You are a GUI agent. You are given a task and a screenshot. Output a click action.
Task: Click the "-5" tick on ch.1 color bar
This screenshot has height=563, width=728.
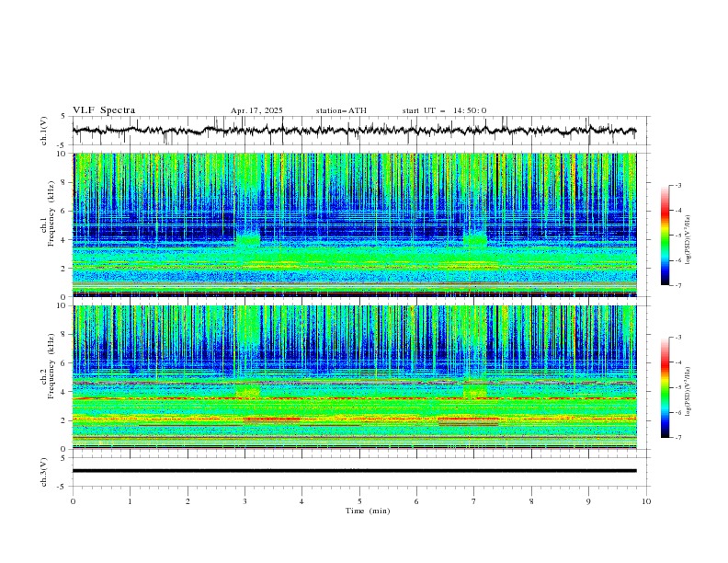(678, 236)
